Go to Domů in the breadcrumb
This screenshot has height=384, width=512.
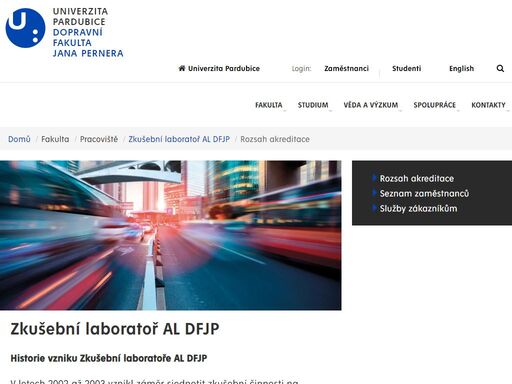click(19, 139)
